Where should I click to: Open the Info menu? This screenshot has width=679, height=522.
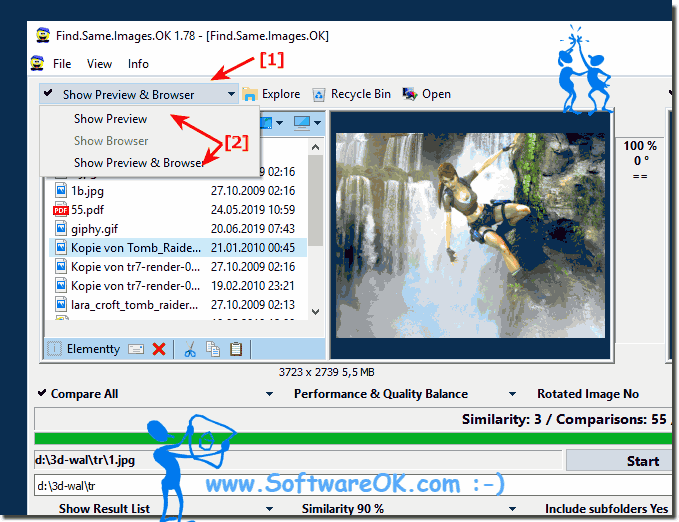[x=138, y=64]
